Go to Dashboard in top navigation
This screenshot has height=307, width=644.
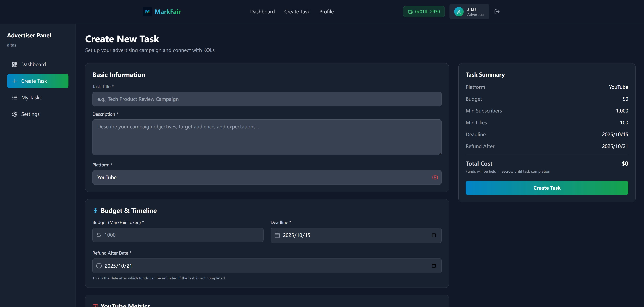click(x=262, y=12)
